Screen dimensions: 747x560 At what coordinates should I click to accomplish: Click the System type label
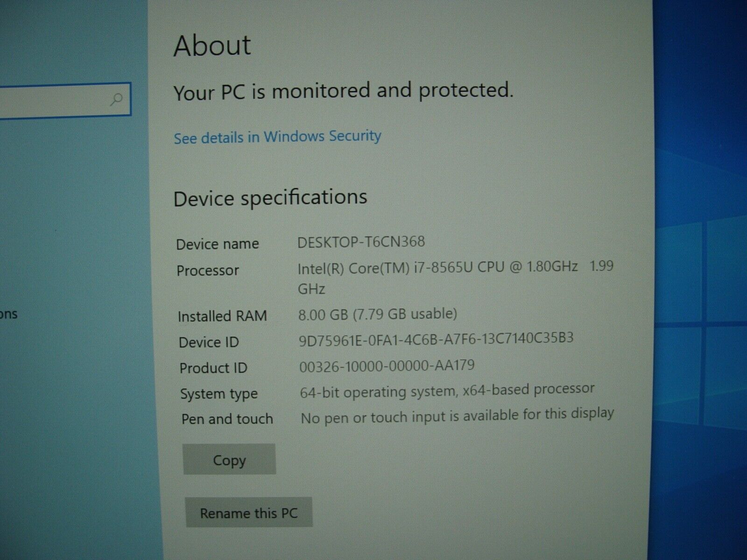click(219, 394)
